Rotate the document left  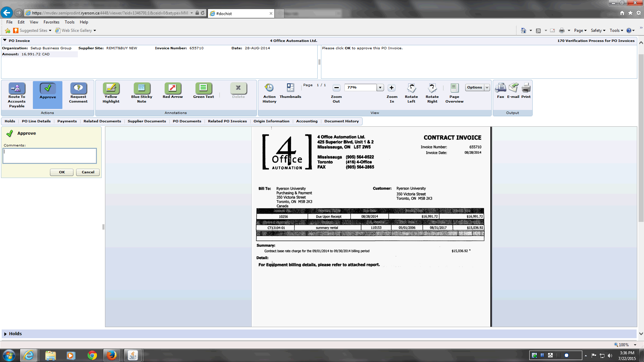click(x=411, y=88)
